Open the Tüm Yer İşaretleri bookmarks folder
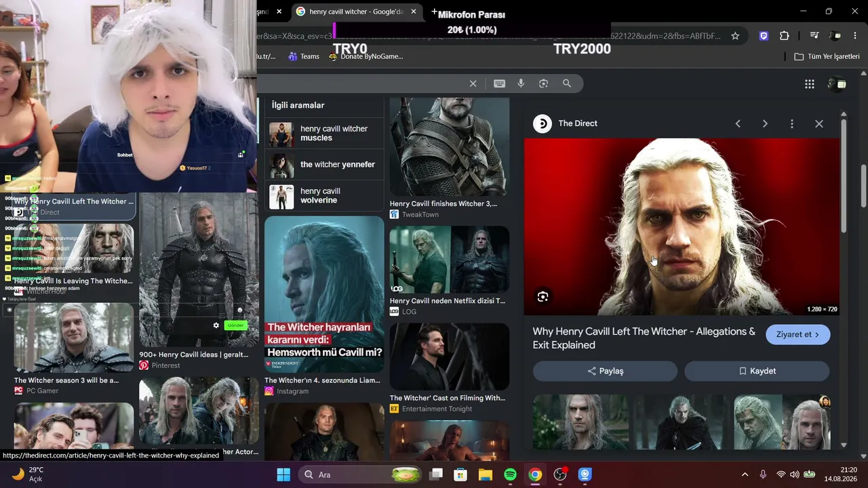The image size is (868, 488). point(827,56)
